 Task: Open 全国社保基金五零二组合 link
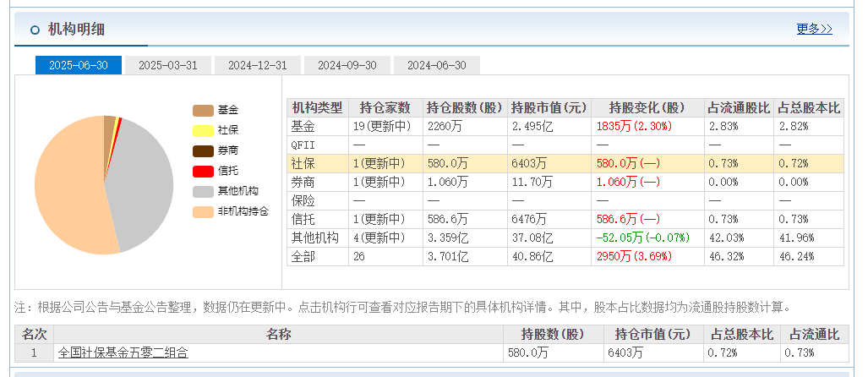pyautogui.click(x=123, y=352)
